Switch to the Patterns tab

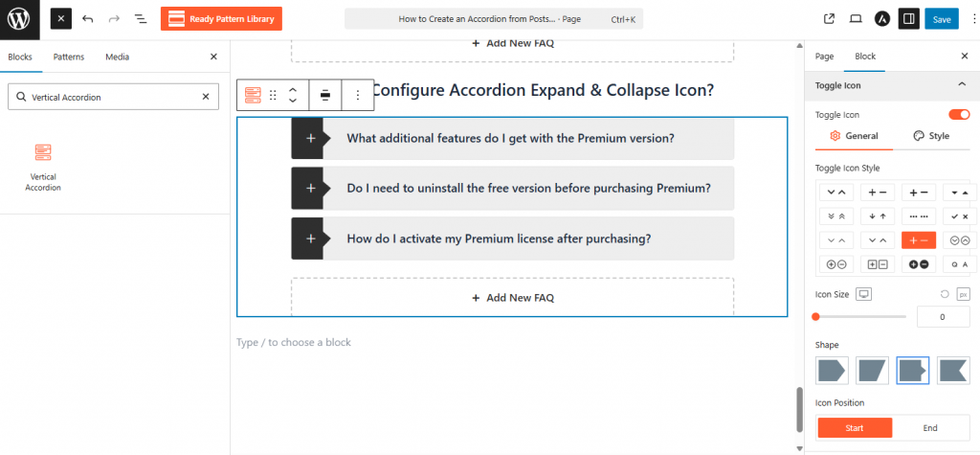tap(69, 57)
